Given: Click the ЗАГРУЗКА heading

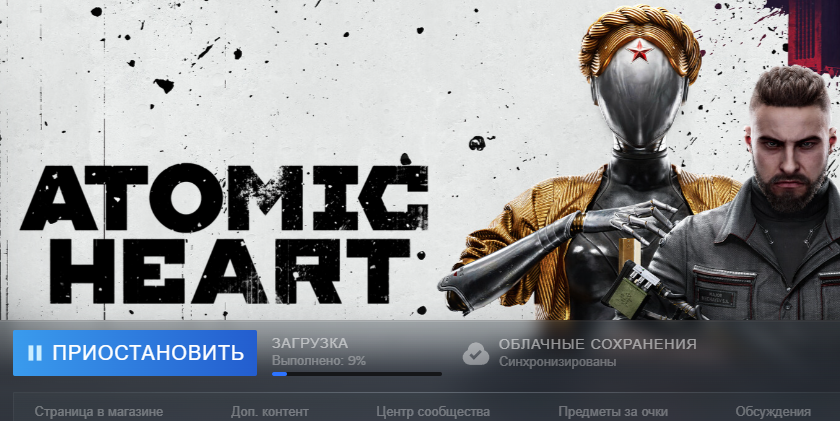Looking at the screenshot, I should pyautogui.click(x=310, y=343).
